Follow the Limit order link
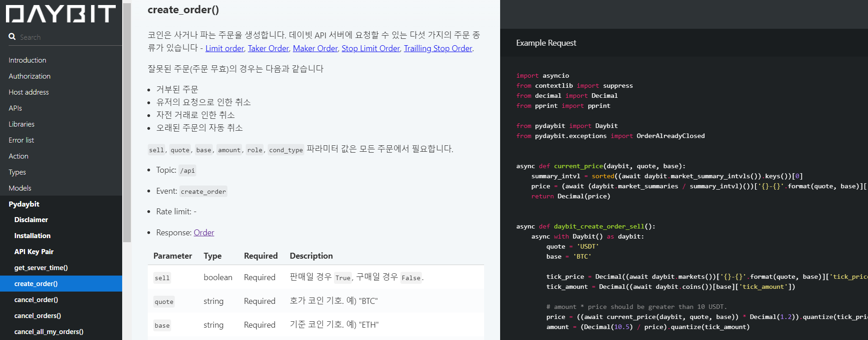This screenshot has width=868, height=340. point(225,48)
